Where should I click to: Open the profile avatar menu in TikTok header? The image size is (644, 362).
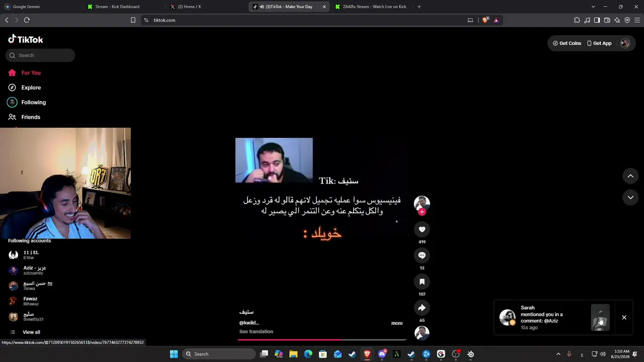tap(625, 43)
